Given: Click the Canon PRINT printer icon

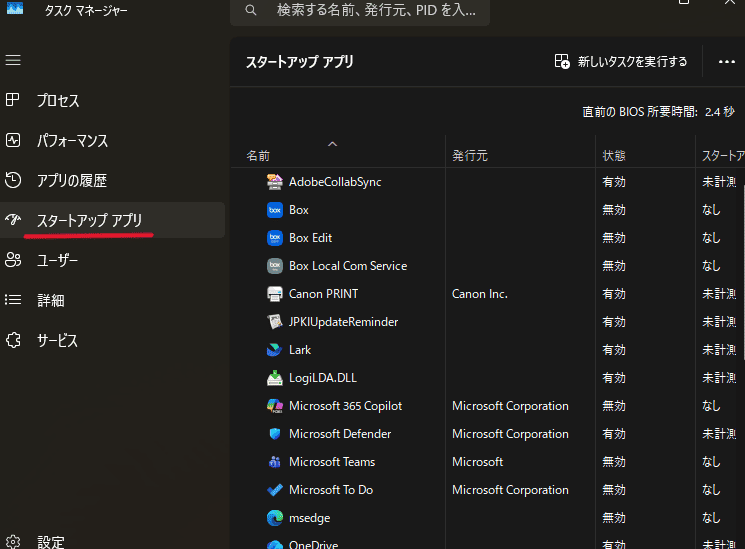Looking at the screenshot, I should (x=275, y=294).
